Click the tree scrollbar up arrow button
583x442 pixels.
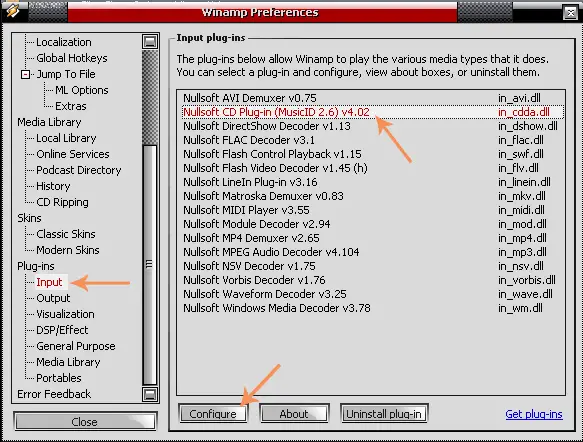150,41
